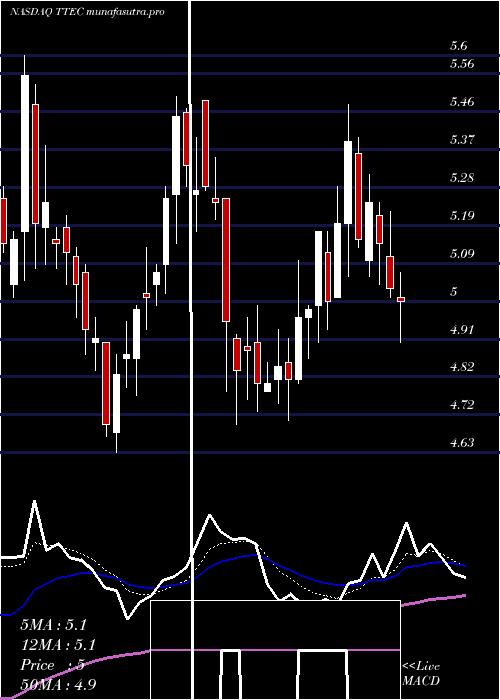Click the 4.82 price axis label

point(462,367)
